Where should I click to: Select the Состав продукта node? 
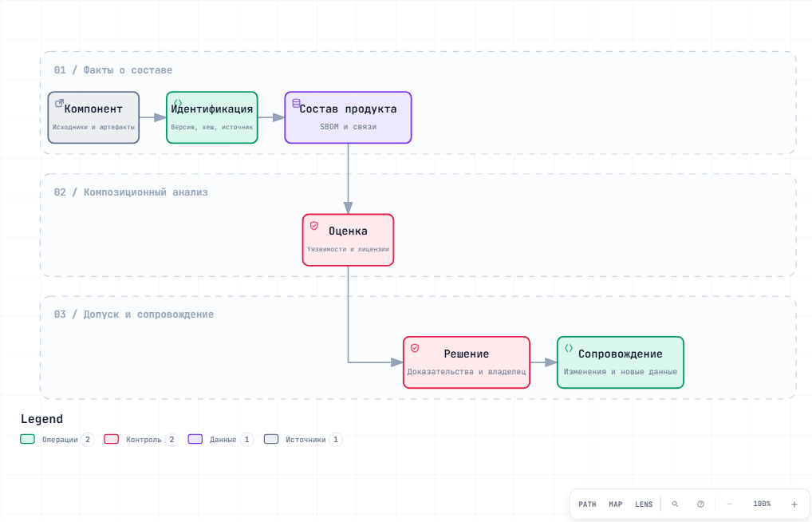(348, 117)
